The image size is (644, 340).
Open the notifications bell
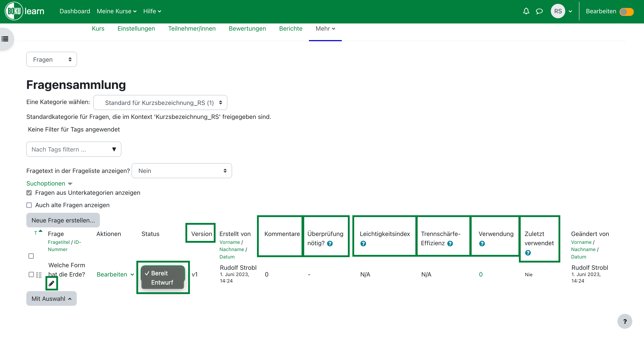tap(526, 11)
